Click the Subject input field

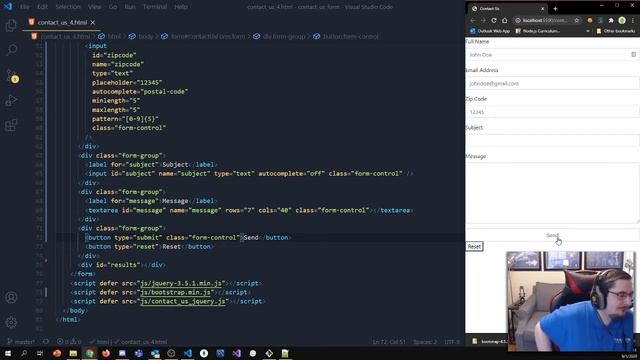click(x=552, y=141)
